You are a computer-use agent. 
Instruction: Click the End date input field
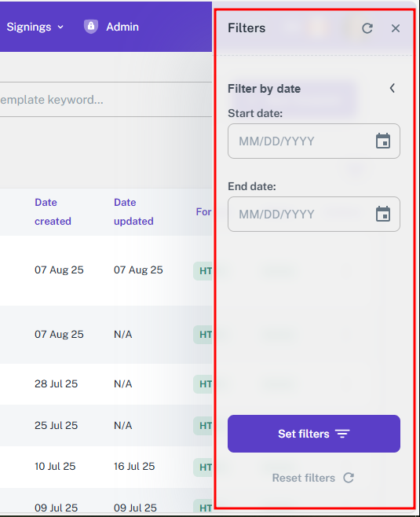[x=313, y=214]
